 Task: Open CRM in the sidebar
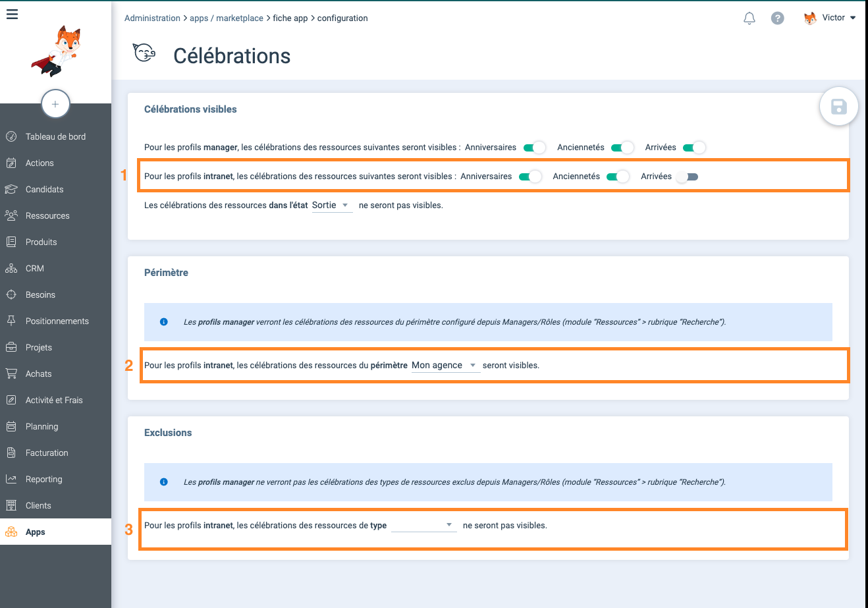(x=55, y=268)
